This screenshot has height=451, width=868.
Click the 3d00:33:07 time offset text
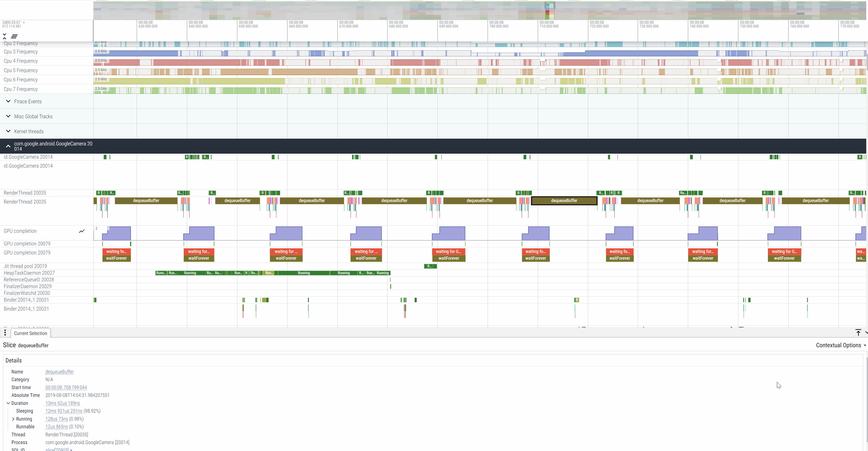point(11,22)
